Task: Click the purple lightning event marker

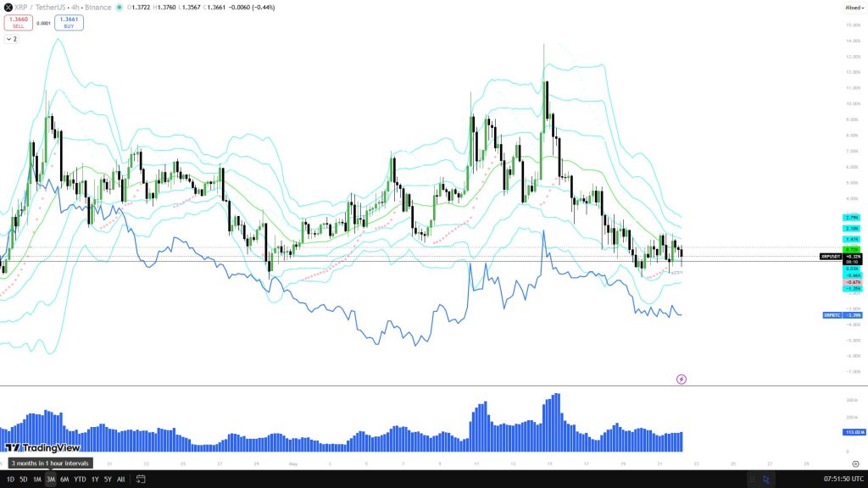Action: [x=682, y=380]
